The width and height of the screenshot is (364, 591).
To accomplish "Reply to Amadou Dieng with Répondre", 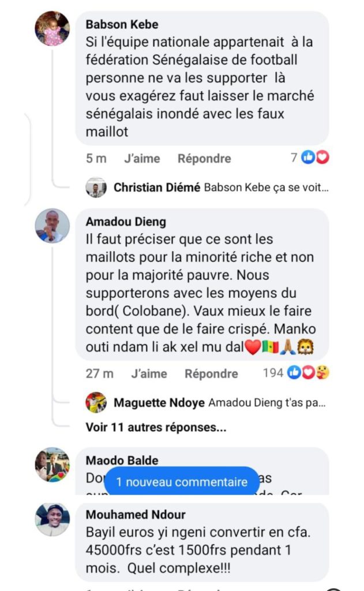I will tap(211, 373).
